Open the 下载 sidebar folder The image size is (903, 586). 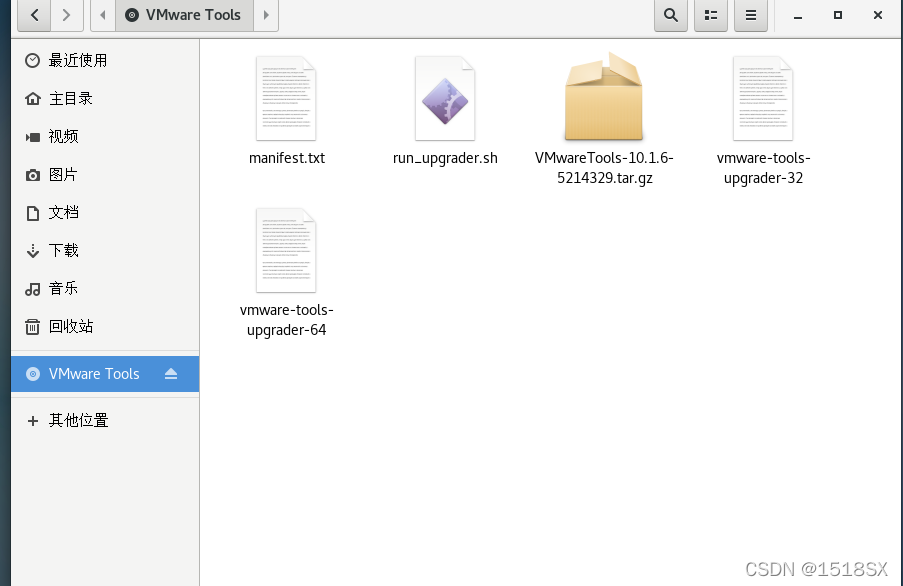pyautogui.click(x=105, y=250)
